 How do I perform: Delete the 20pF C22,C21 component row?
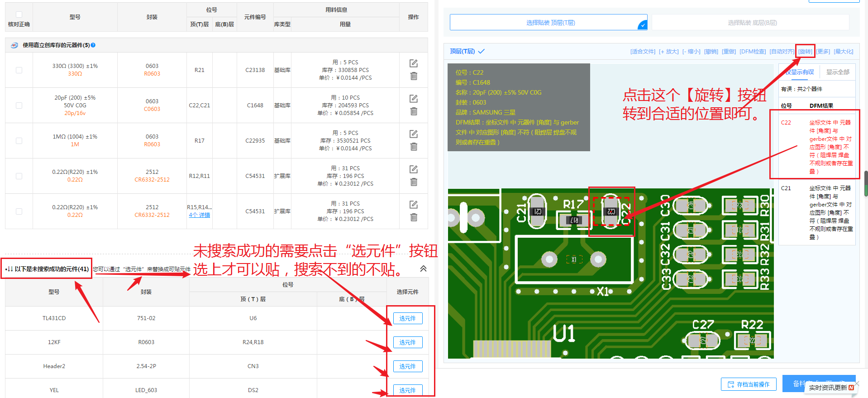[x=414, y=111]
